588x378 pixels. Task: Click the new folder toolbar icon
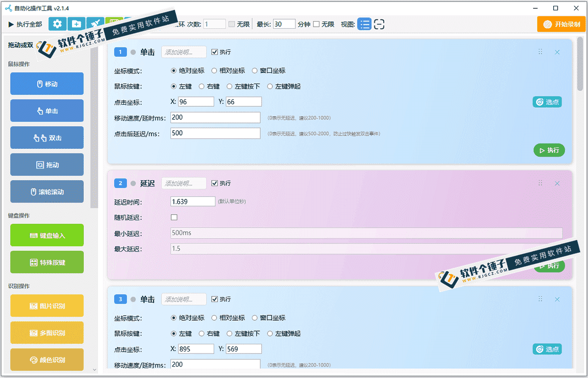click(x=76, y=24)
